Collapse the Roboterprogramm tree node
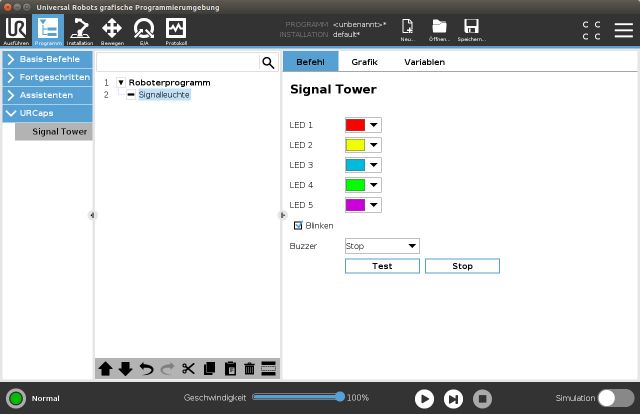This screenshot has height=414, width=640. tap(121, 82)
